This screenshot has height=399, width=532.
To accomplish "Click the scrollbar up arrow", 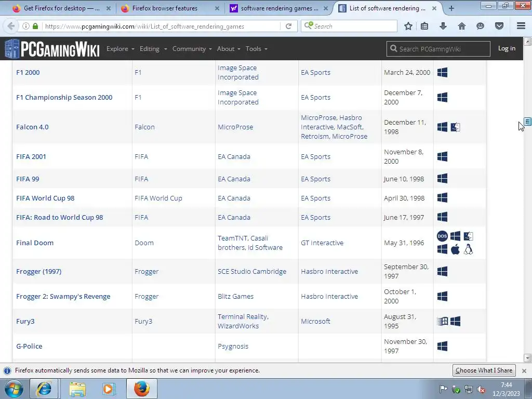I will pos(527,42).
